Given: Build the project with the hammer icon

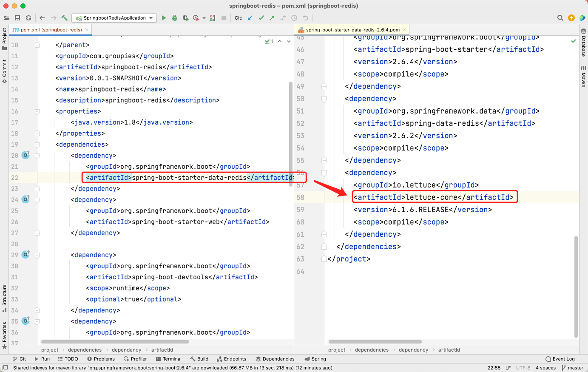Looking at the screenshot, I should pyautogui.click(x=65, y=18).
